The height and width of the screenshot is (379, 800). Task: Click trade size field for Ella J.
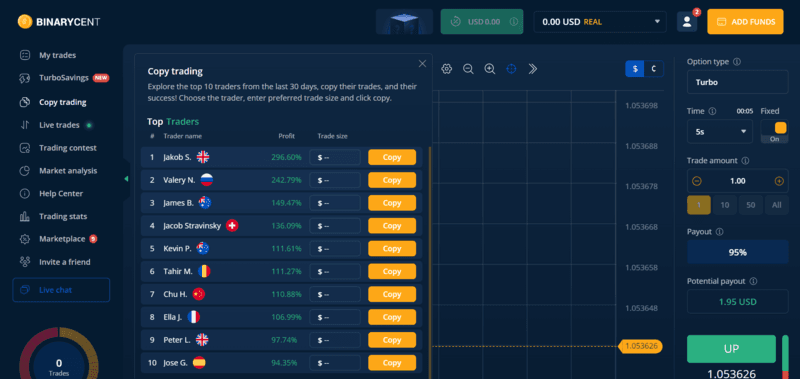(x=335, y=317)
